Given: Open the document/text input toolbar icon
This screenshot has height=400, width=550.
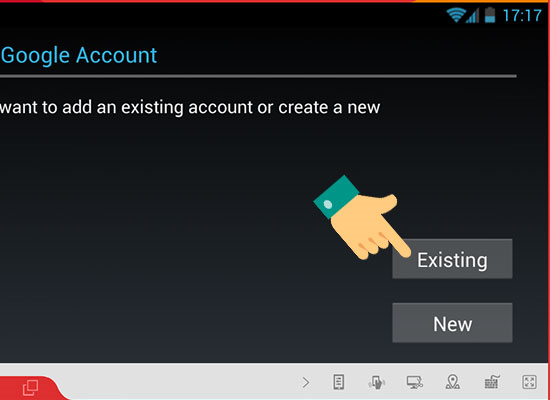Looking at the screenshot, I should tap(338, 382).
